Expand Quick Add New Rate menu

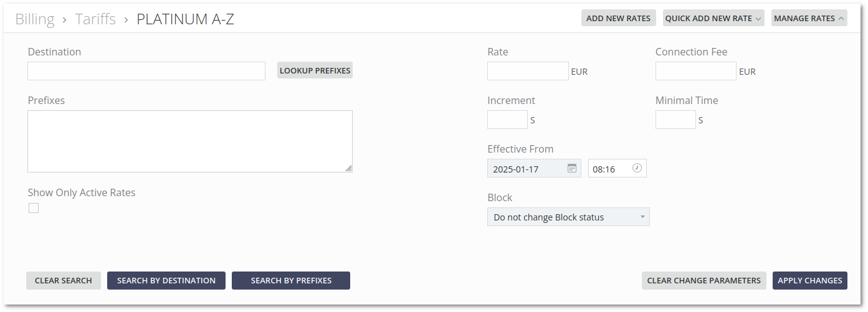tap(713, 18)
